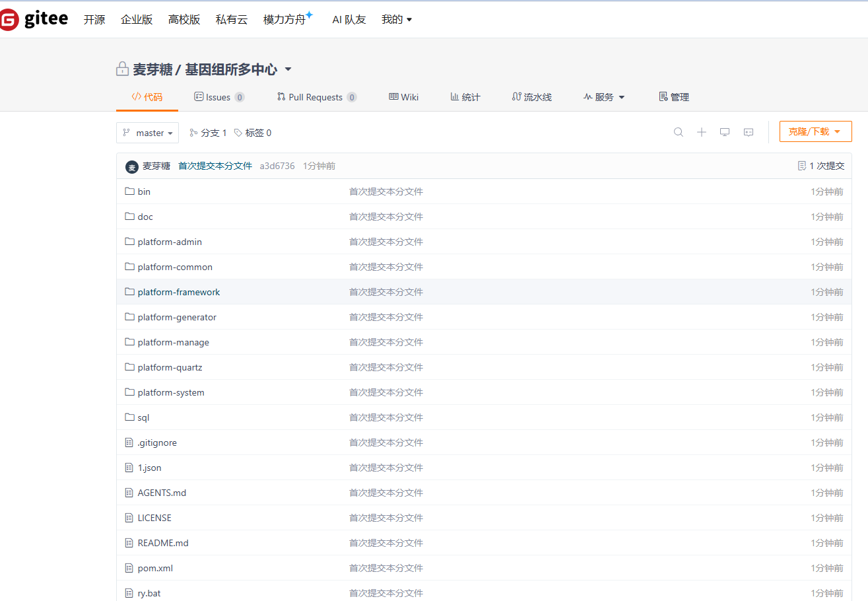Click the commit count document icon
Image resolution: width=868 pixels, height=601 pixels.
(802, 166)
